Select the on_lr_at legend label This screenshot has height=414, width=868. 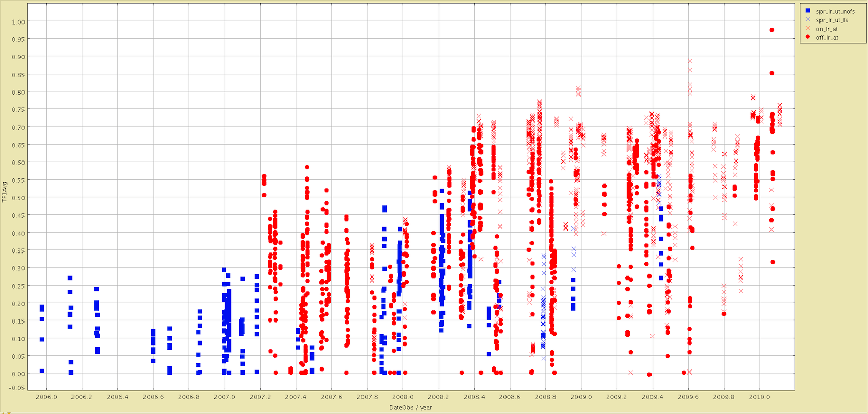coord(827,29)
